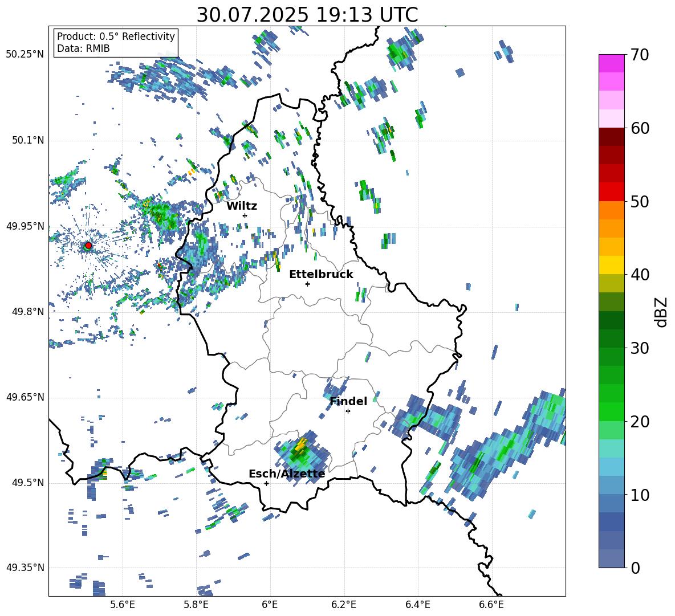Click the bright red 50 dBZ colorbar swatch
This screenshot has height=616, width=675.
611,192
